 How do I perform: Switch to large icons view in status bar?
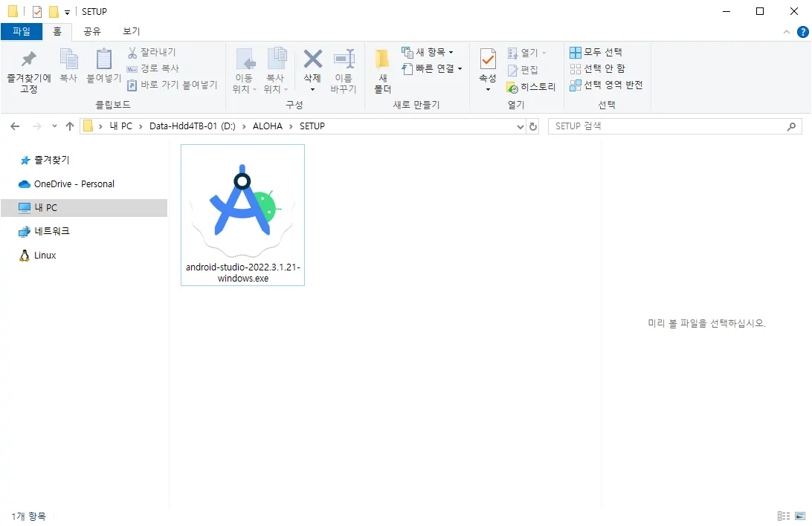pyautogui.click(x=800, y=516)
